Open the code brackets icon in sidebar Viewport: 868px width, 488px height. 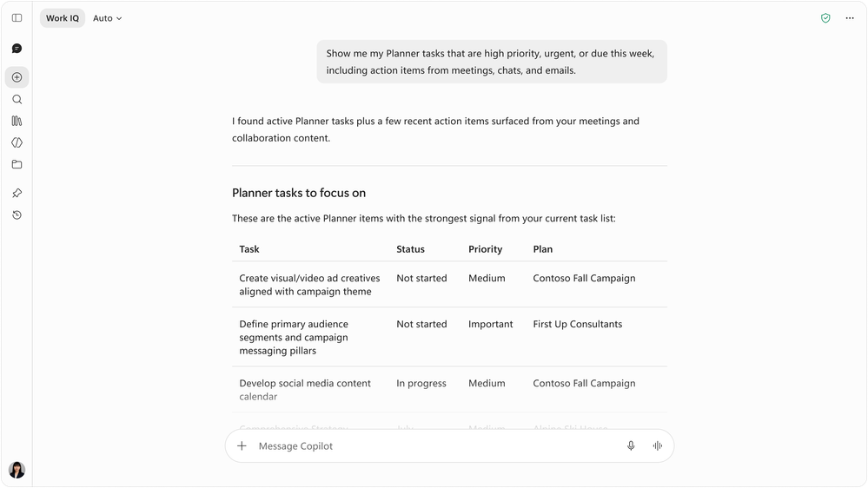[x=17, y=142]
